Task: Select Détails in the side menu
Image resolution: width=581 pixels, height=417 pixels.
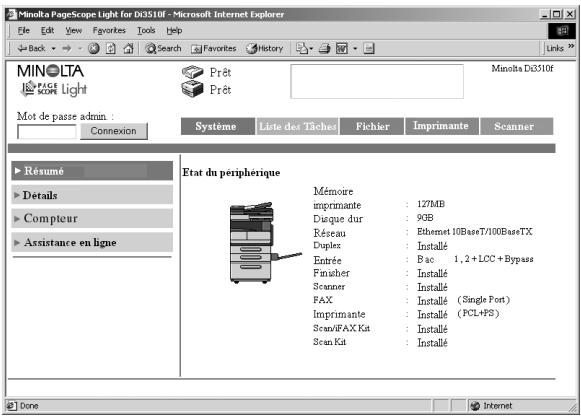Action: point(92,195)
